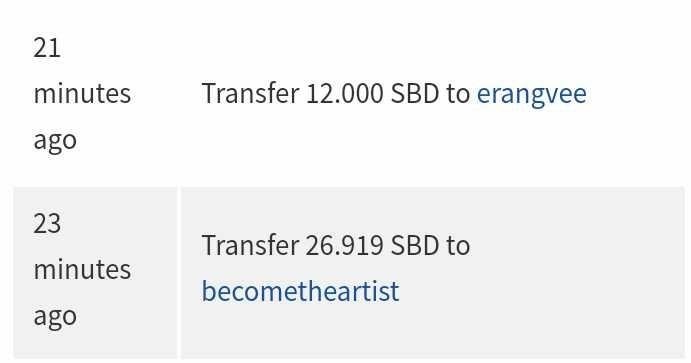Click the word minutes under 21
This screenshot has height=363, width=691.
point(82,94)
